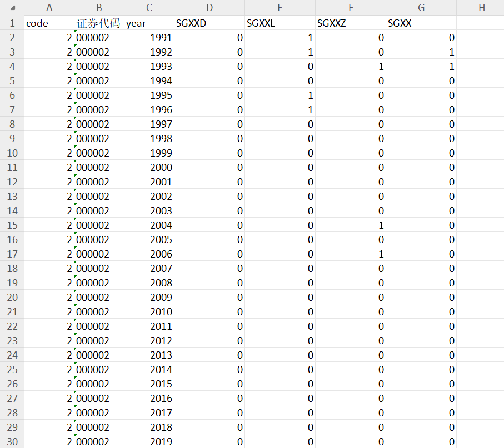The height and width of the screenshot is (448, 504).
Task: Select column C header
Action: pyautogui.click(x=149, y=8)
